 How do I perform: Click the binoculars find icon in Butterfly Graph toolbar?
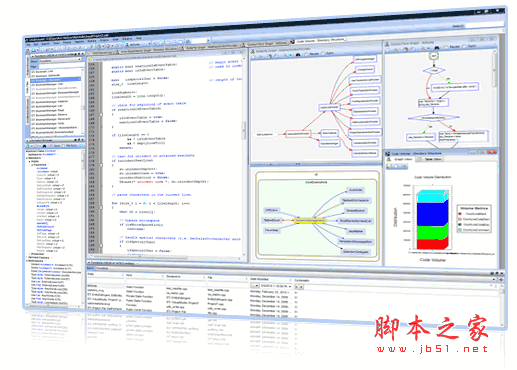coord(298,54)
